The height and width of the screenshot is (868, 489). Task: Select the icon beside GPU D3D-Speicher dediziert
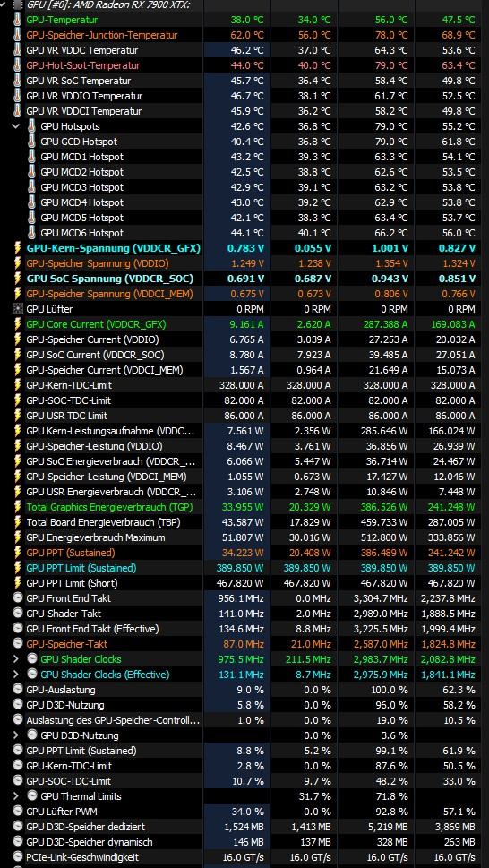pyautogui.click(x=18, y=827)
